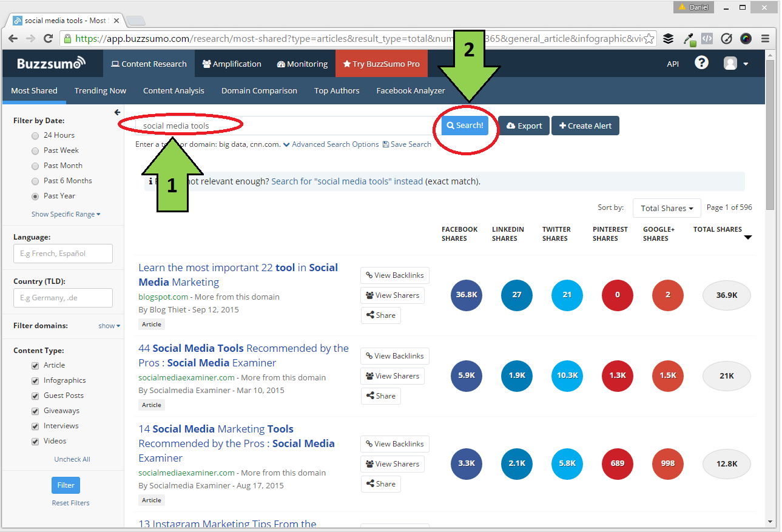Expand Advanced Search Options
Screen dimensions: 782x532
click(331, 144)
